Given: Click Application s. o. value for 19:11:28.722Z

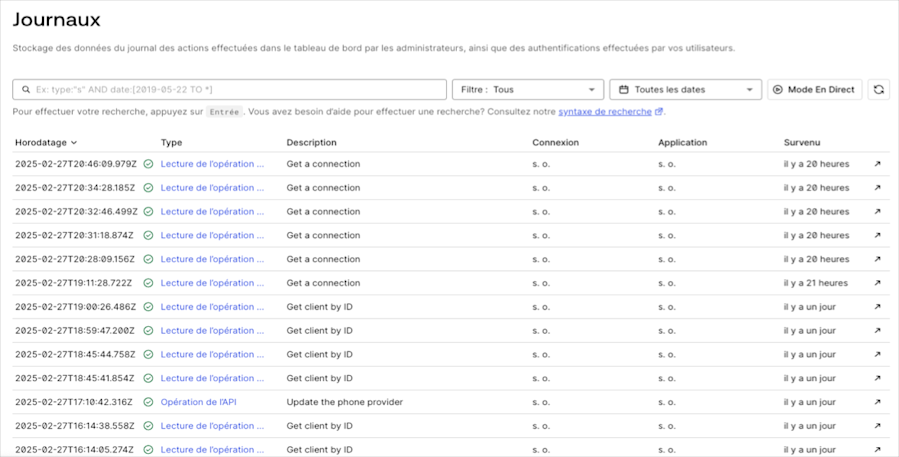Looking at the screenshot, I should pos(667,283).
